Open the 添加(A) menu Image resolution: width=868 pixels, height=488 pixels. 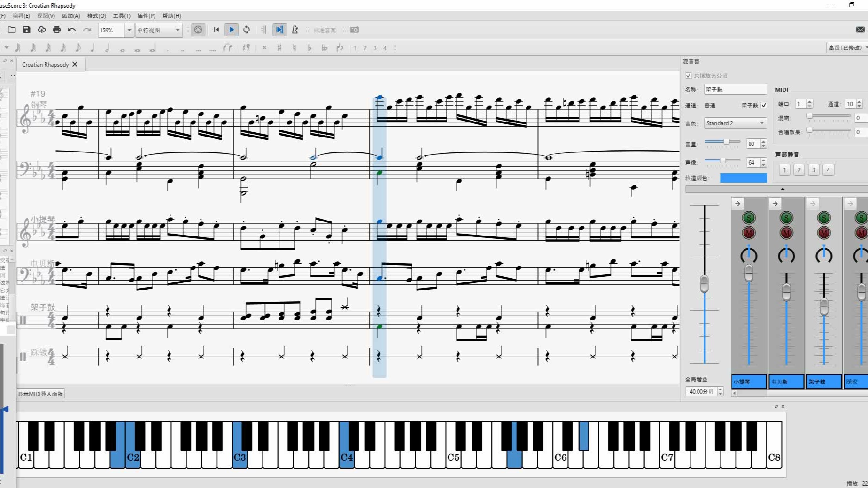click(x=71, y=16)
